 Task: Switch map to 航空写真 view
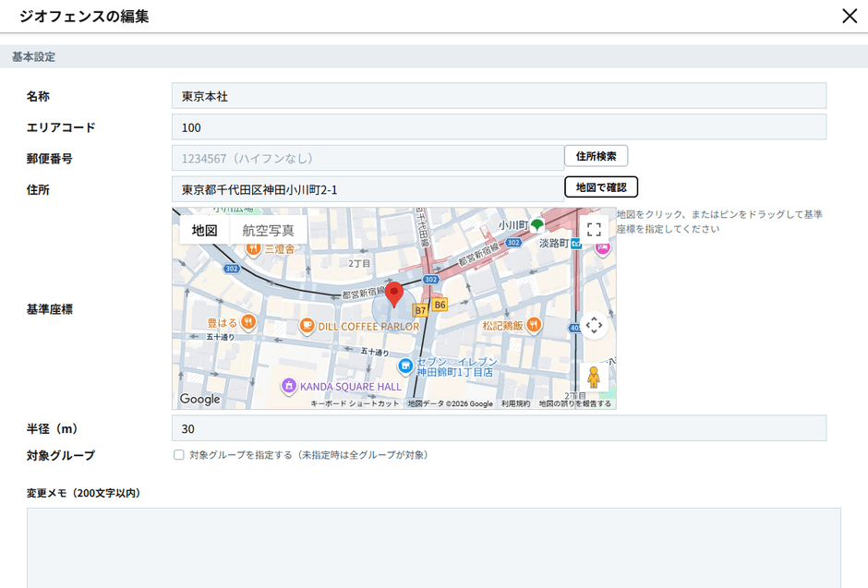(268, 230)
